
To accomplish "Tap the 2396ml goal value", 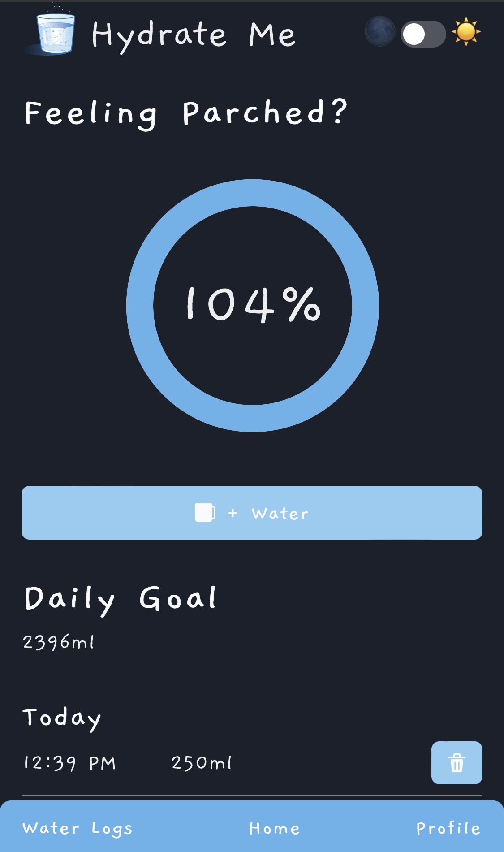I will point(59,642).
